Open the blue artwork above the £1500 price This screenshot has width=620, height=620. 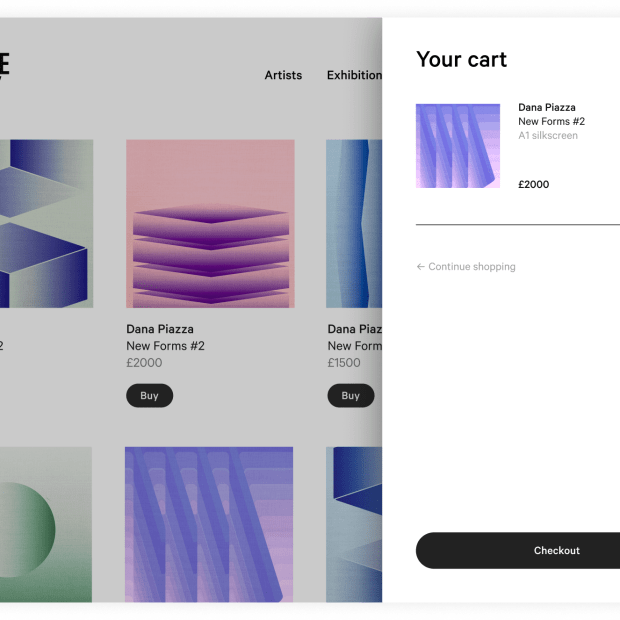354,223
